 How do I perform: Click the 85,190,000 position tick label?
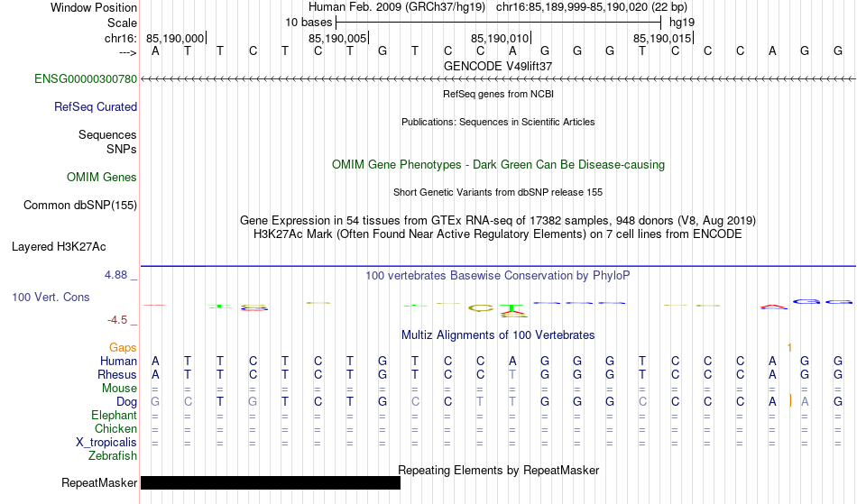tap(175, 38)
